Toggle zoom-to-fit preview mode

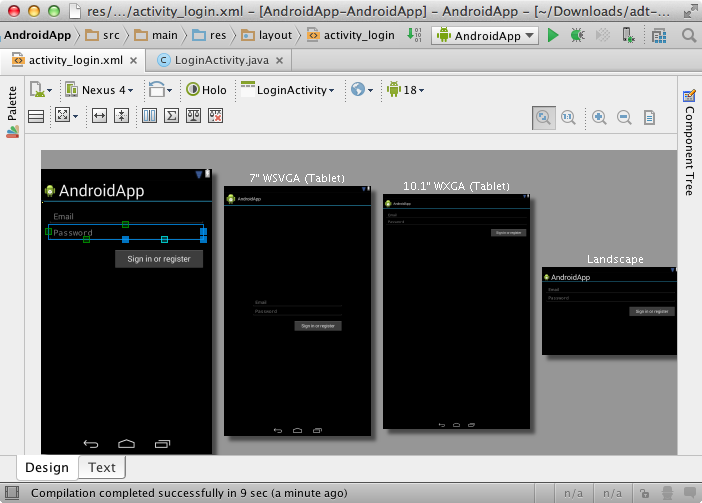(543, 117)
